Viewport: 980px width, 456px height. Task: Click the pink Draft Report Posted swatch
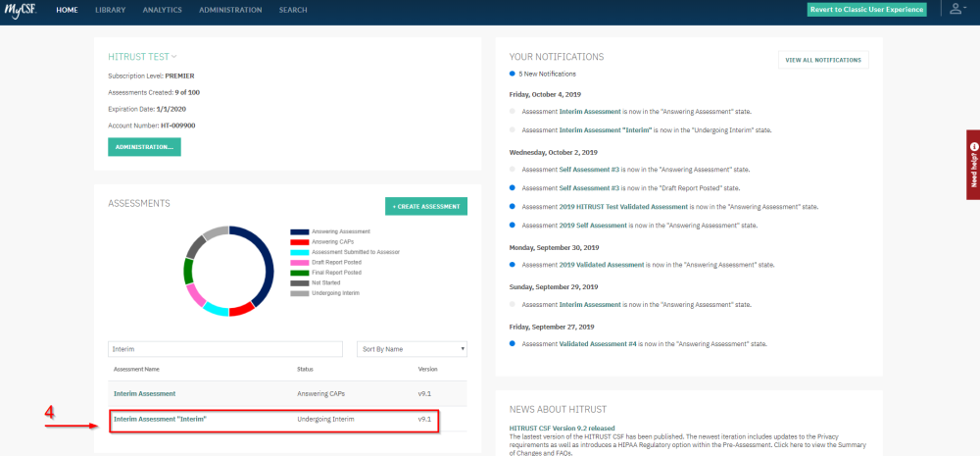(x=299, y=262)
